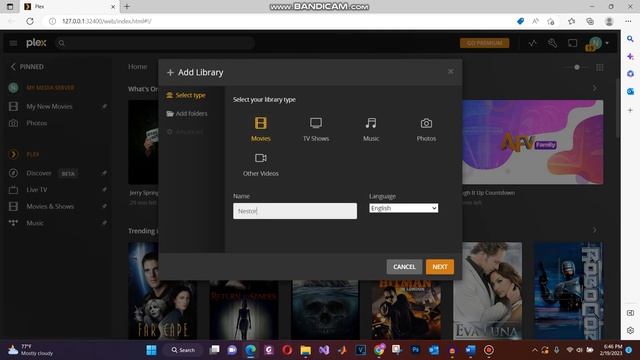Open File Explorer from taskbar
This screenshot has width=640, height=360.
tap(305, 350)
